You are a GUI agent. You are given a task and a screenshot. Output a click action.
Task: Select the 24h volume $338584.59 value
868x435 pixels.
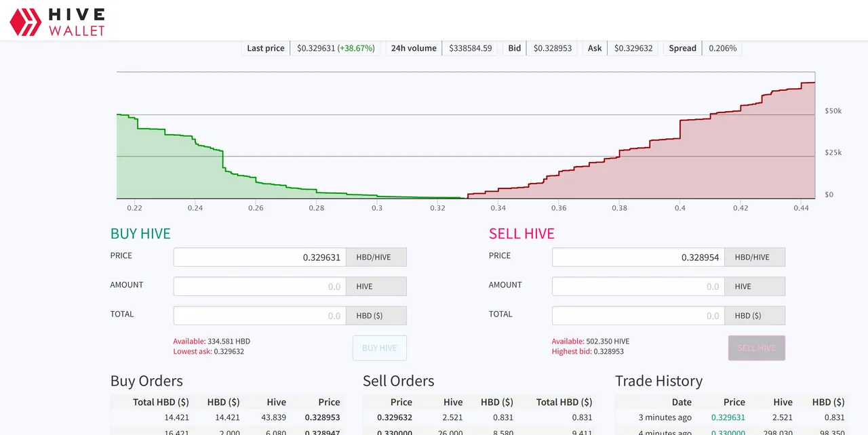[471, 48]
